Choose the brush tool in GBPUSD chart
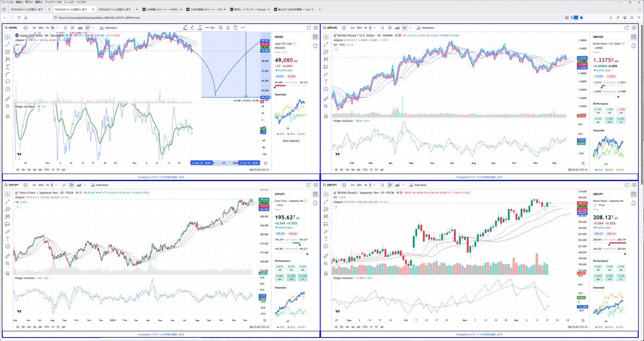The height and width of the screenshot is (341, 644). (326, 74)
